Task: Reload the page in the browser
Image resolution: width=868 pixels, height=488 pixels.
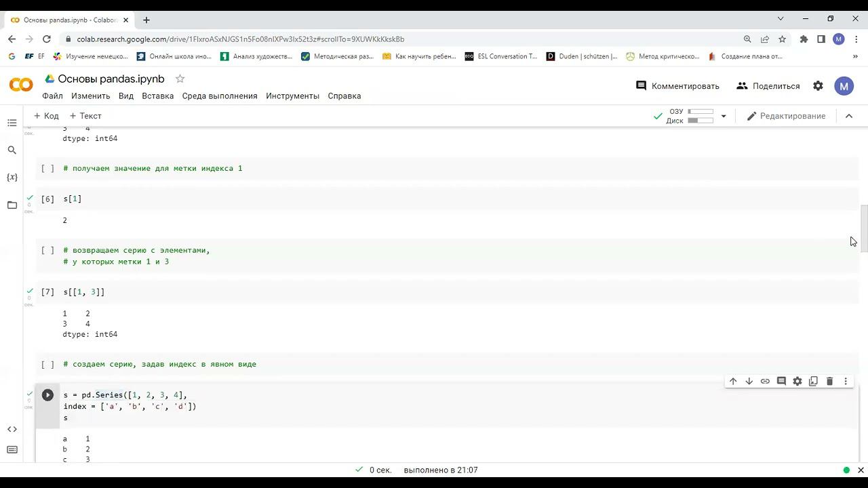Action: (47, 39)
